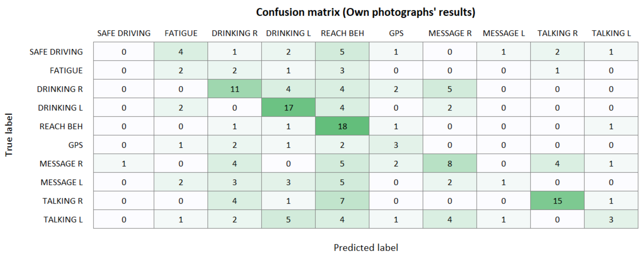The width and height of the screenshot is (644, 256).
Task: Click the cell showing value 8
Action: [449, 164]
